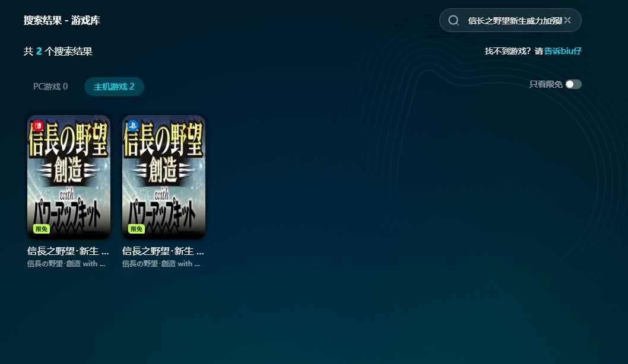Click the 共 2 个搜索结果 count text
628x364 pixels.
coord(58,51)
